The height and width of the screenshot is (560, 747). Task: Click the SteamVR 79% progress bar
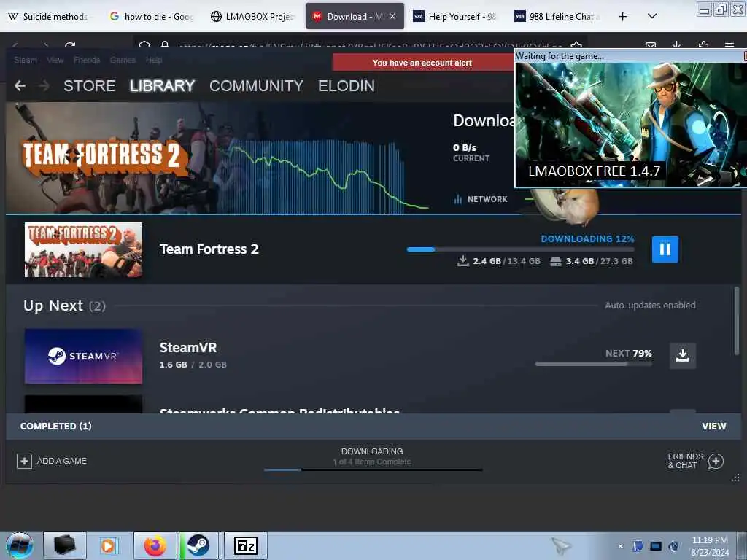(594, 364)
